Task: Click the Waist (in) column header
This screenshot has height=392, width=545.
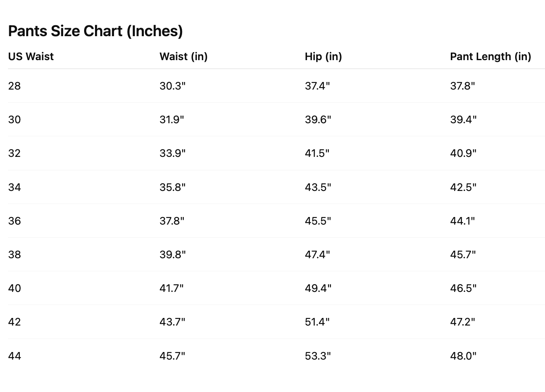Action: click(x=183, y=57)
